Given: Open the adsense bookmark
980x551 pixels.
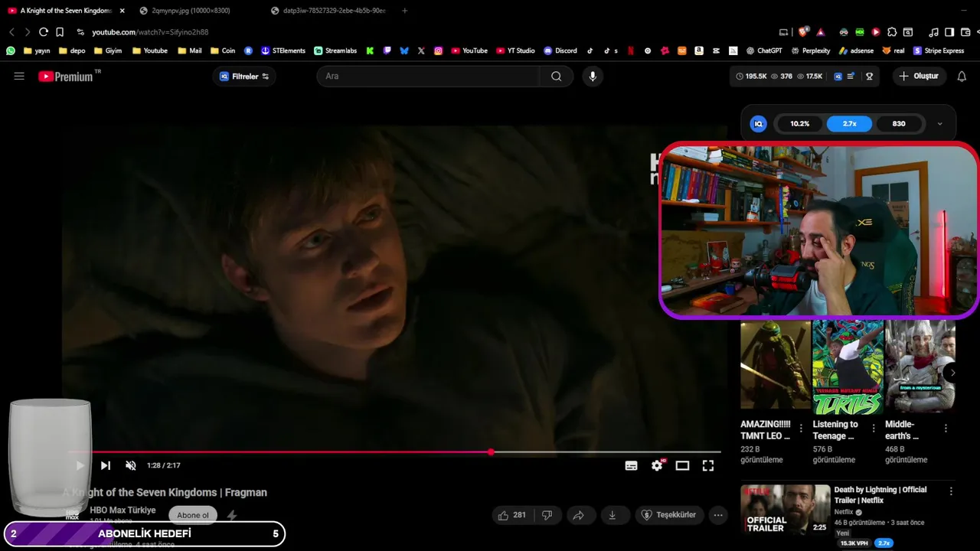Looking at the screenshot, I should (856, 51).
